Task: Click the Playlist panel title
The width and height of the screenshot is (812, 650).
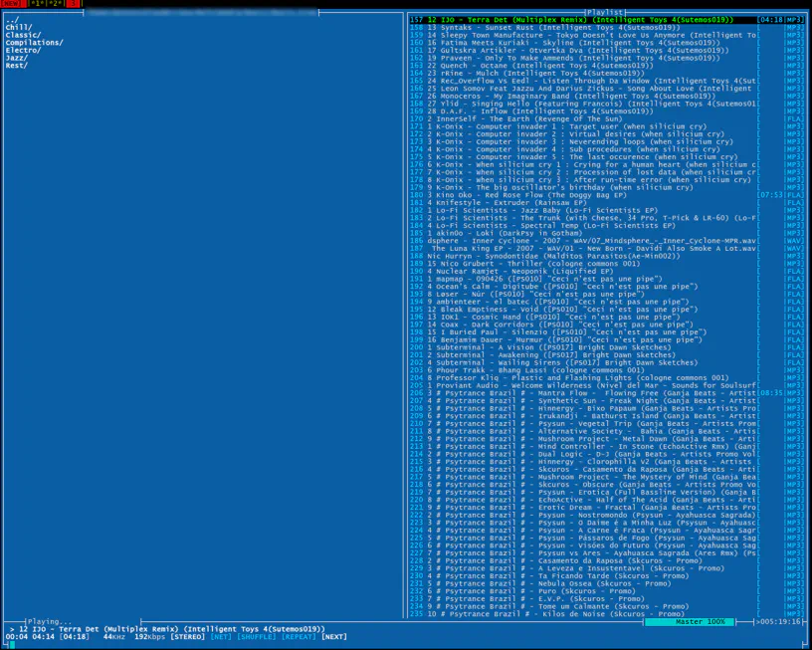Action: pyautogui.click(x=605, y=12)
